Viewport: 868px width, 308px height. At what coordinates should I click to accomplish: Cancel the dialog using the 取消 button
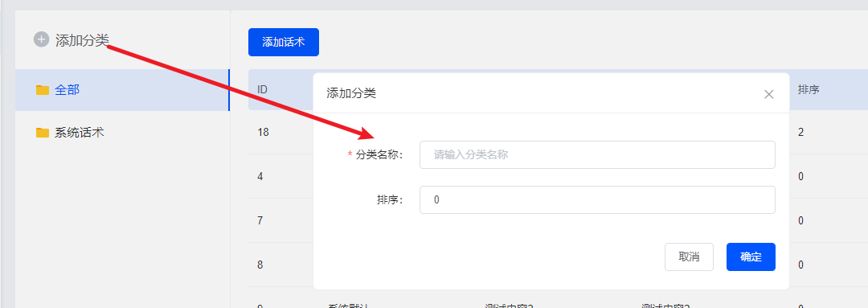(689, 257)
